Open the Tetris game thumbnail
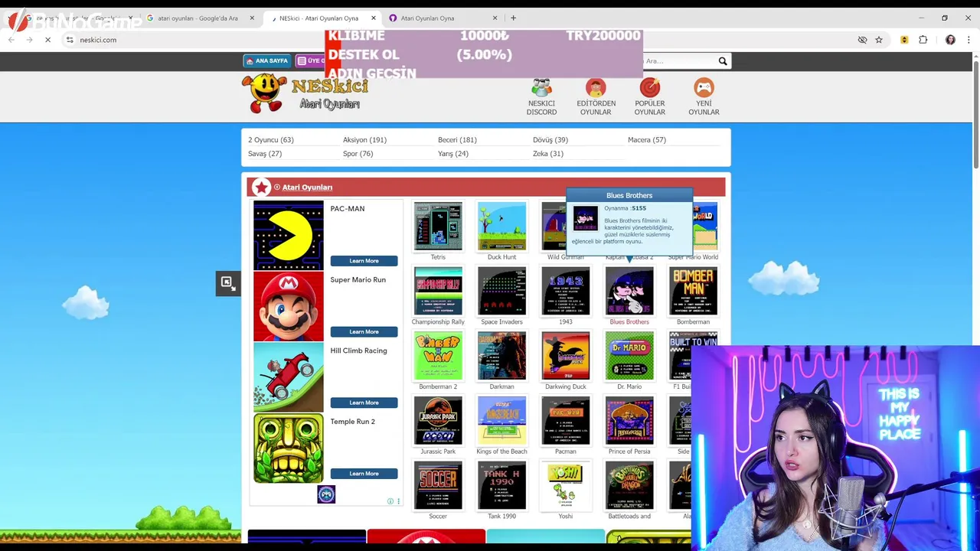Image resolution: width=980 pixels, height=551 pixels. coord(438,227)
